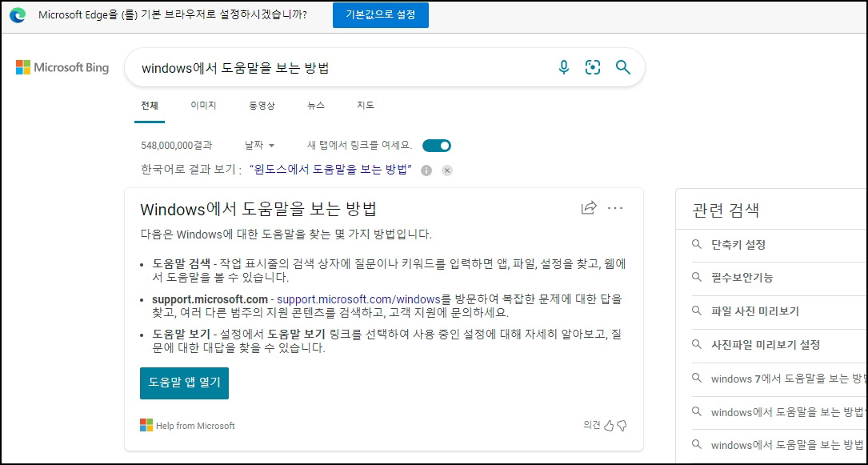Open the 날짜 date filter dropdown
Viewport: 868px width, 465px height.
pyautogui.click(x=260, y=146)
